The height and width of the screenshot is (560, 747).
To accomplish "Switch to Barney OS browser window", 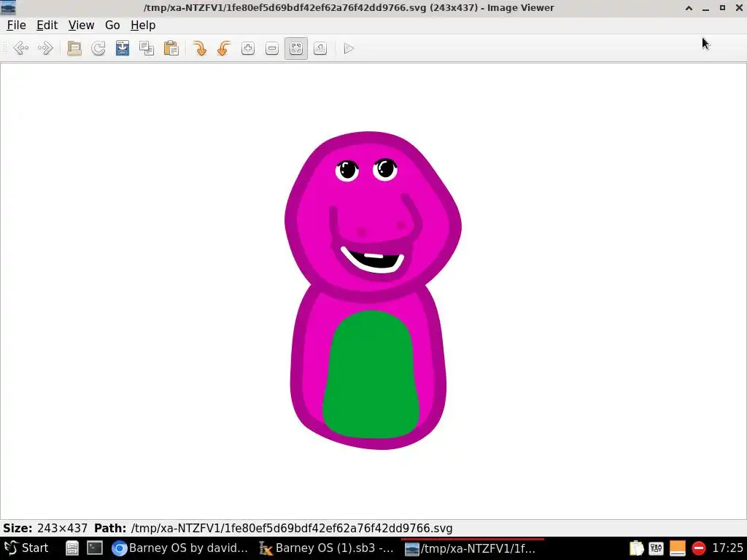I will [180, 548].
